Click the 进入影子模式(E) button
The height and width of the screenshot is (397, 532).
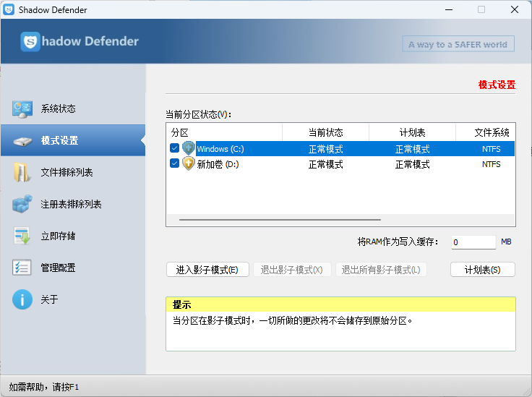point(207,270)
